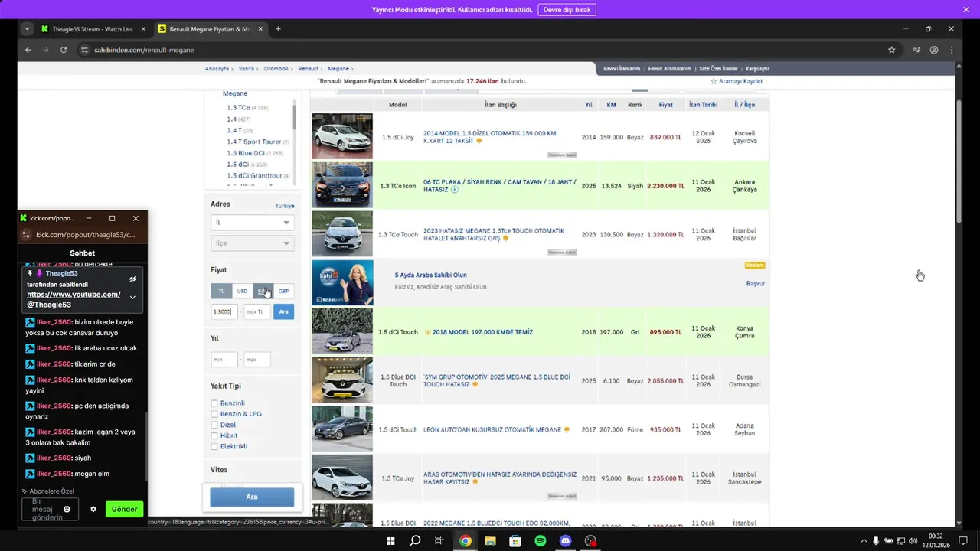Sort listings by Fiyat column
This screenshot has width=980, height=551.
click(x=666, y=105)
